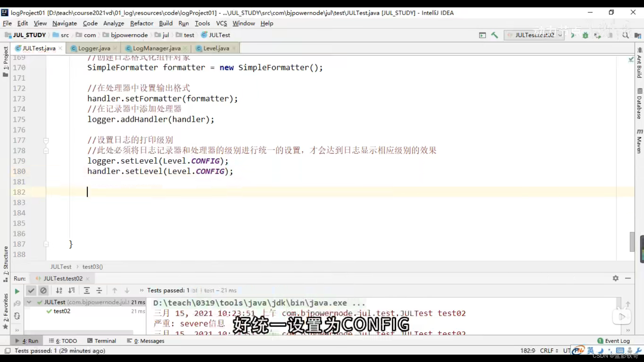
Task: Toggle code fold marker at line 178
Action: point(46,151)
